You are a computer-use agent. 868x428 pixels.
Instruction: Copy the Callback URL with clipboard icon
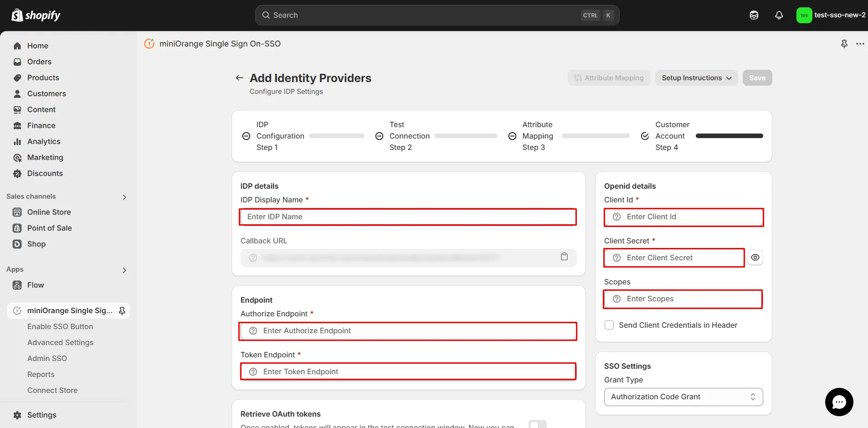tap(564, 257)
